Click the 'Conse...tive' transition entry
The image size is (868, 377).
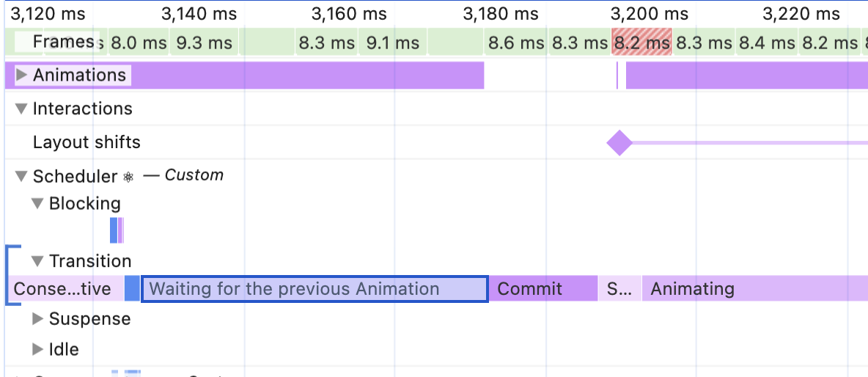[x=62, y=289]
